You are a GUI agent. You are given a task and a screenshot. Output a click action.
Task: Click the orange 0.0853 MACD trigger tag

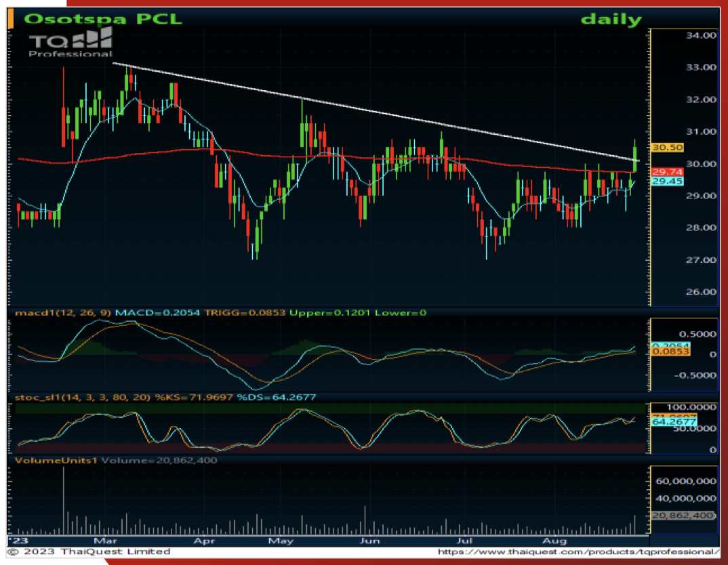coord(670,352)
